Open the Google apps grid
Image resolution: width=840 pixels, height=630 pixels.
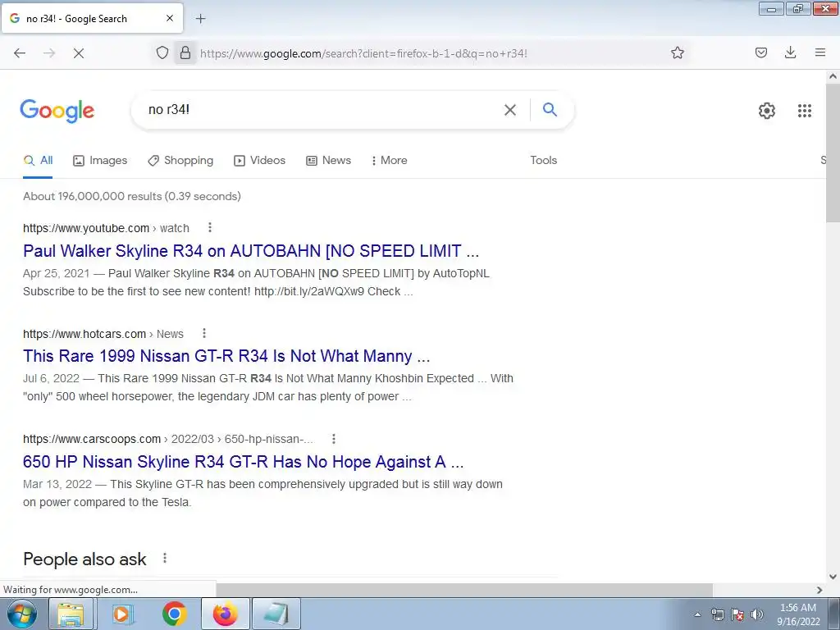point(804,111)
